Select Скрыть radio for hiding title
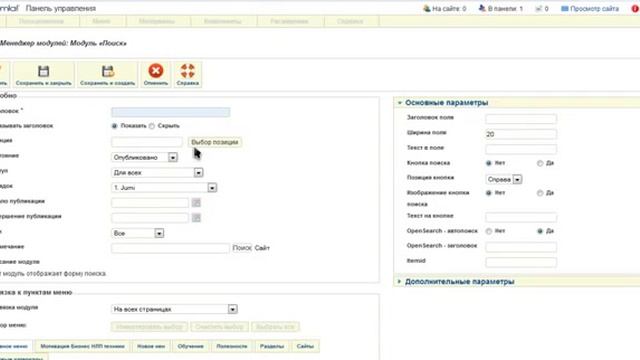The image size is (640, 360). [152, 126]
